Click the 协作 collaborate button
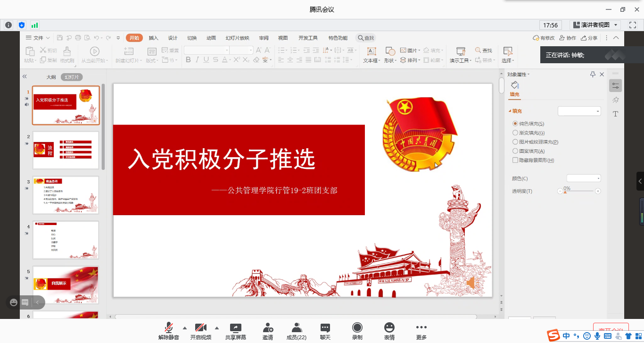The image size is (644, 343). (568, 38)
